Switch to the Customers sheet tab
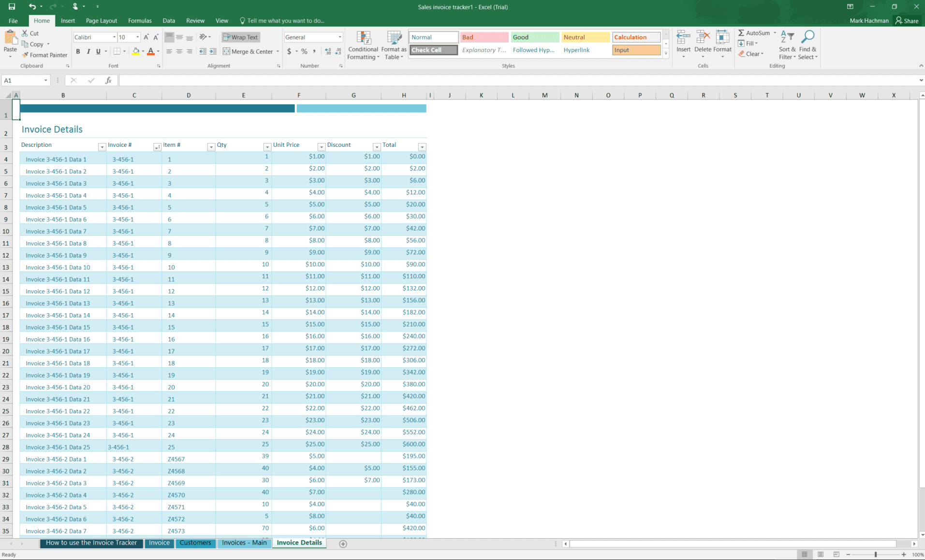The width and height of the screenshot is (925, 560). pyautogui.click(x=195, y=543)
